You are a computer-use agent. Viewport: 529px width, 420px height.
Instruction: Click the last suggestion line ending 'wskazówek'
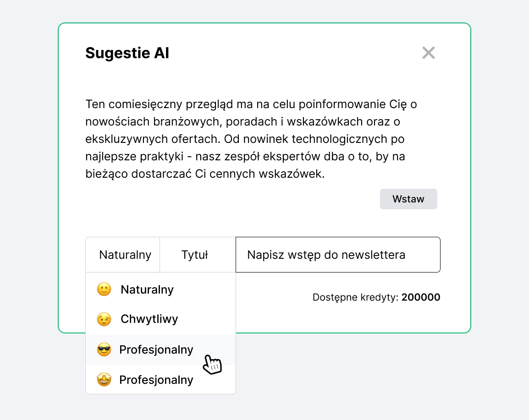pos(205,174)
